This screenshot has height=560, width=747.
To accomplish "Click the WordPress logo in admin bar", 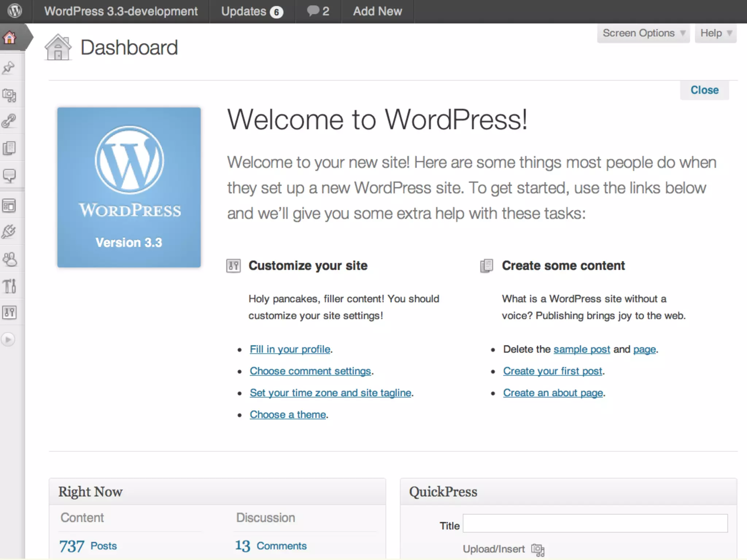I will point(15,11).
